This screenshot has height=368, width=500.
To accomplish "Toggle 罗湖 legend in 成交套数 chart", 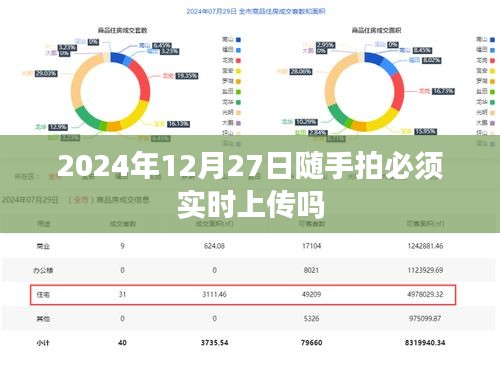I will click(x=231, y=81).
